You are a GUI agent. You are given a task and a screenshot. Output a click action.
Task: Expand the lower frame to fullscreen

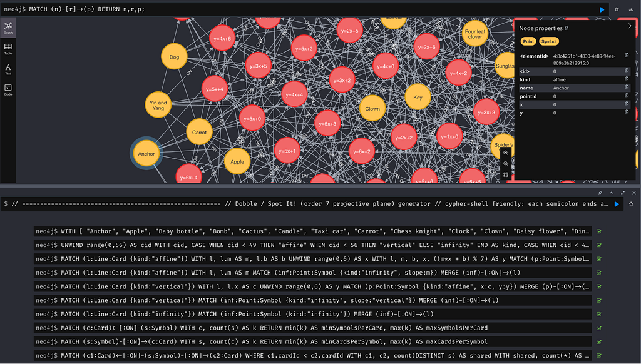622,193
